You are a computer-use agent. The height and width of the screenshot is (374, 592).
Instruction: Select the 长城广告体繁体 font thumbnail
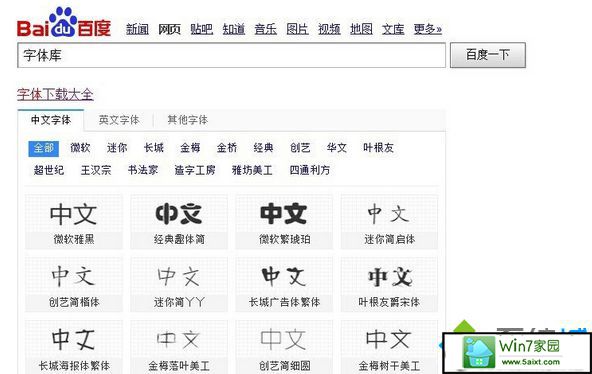[284, 284]
